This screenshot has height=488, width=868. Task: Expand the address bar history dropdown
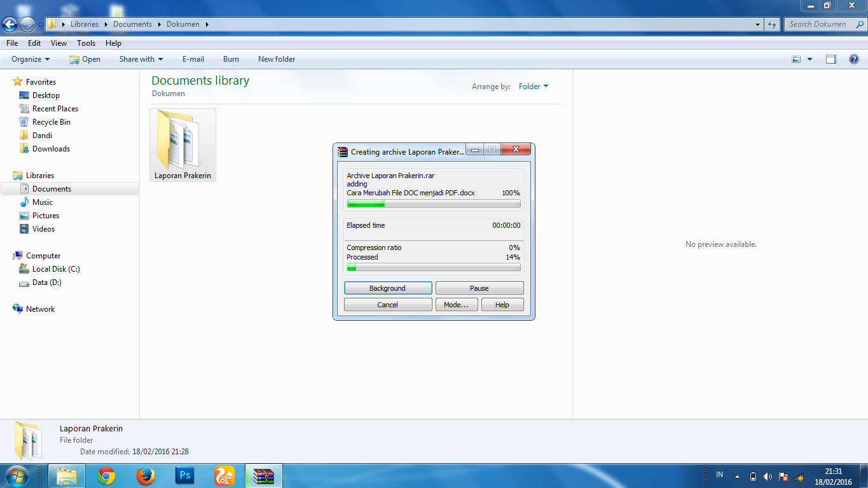[x=757, y=24]
